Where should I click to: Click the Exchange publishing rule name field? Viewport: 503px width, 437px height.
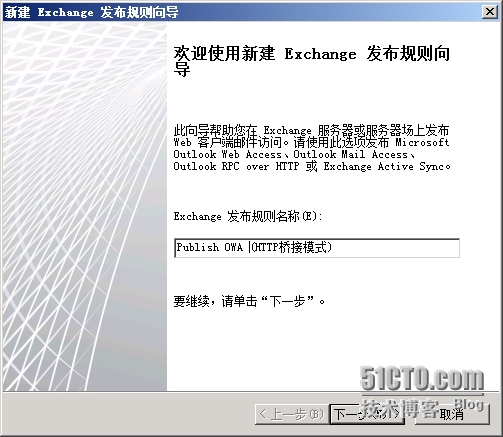pyautogui.click(x=317, y=248)
